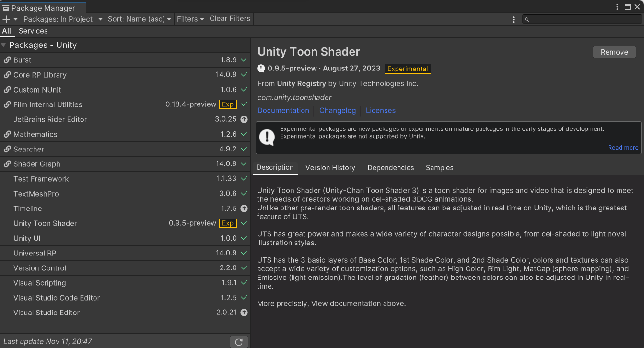Click the update arrow icon on Timeline row
Image resolution: width=644 pixels, height=348 pixels.
(244, 209)
